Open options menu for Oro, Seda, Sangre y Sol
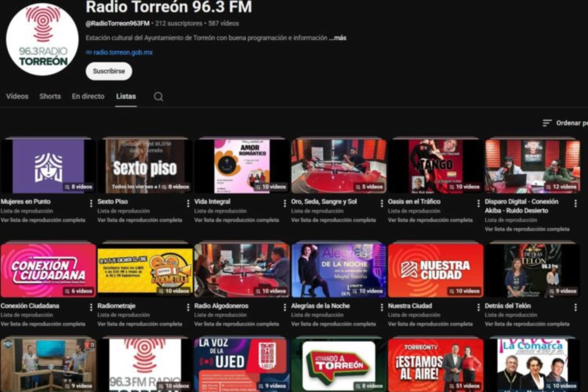The width and height of the screenshot is (588, 392). [x=381, y=203]
